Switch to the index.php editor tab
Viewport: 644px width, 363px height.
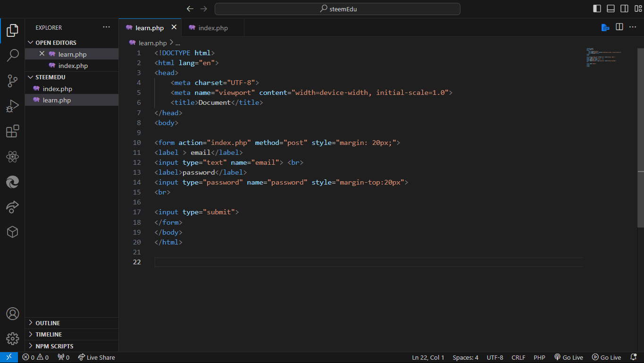[213, 28]
